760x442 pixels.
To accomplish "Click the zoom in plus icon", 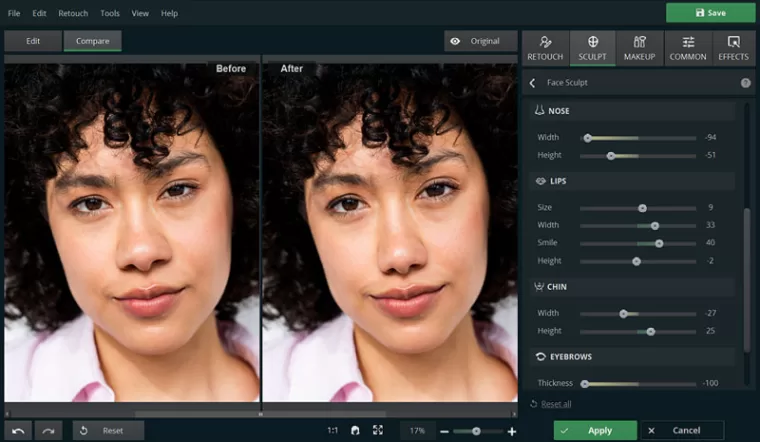I will pyautogui.click(x=512, y=431).
